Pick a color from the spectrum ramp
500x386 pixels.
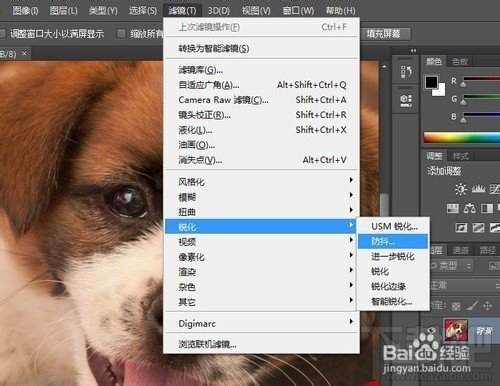coord(462,137)
